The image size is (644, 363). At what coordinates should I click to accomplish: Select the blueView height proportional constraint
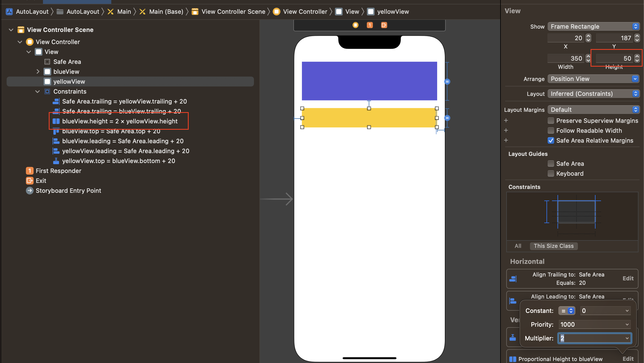tap(120, 121)
